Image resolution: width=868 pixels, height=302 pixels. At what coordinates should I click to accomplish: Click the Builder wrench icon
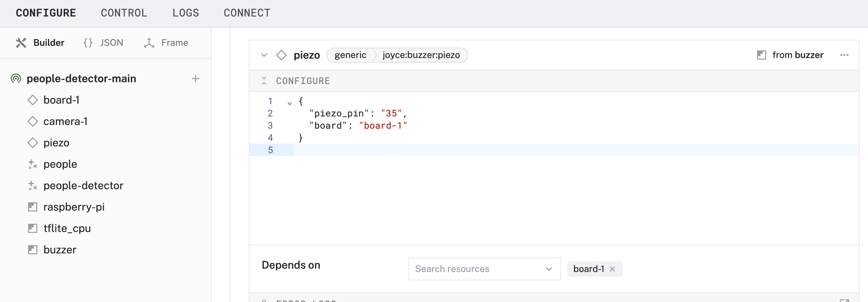(x=21, y=43)
